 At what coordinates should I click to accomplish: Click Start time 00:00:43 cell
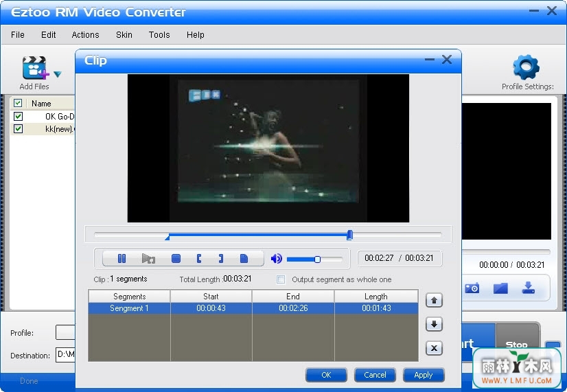point(211,308)
